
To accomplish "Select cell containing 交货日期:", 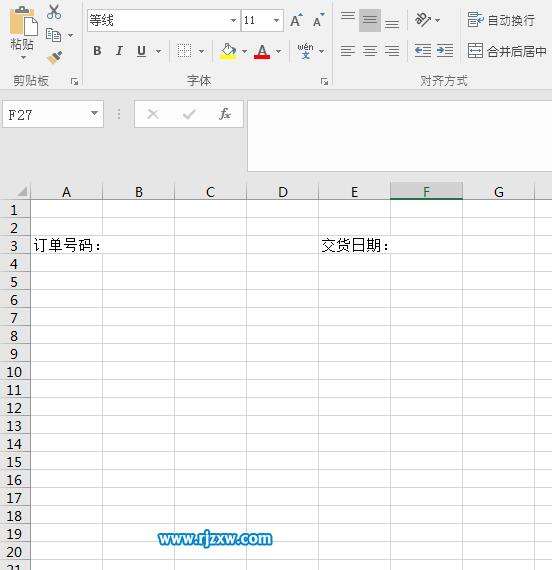I will coord(355,245).
